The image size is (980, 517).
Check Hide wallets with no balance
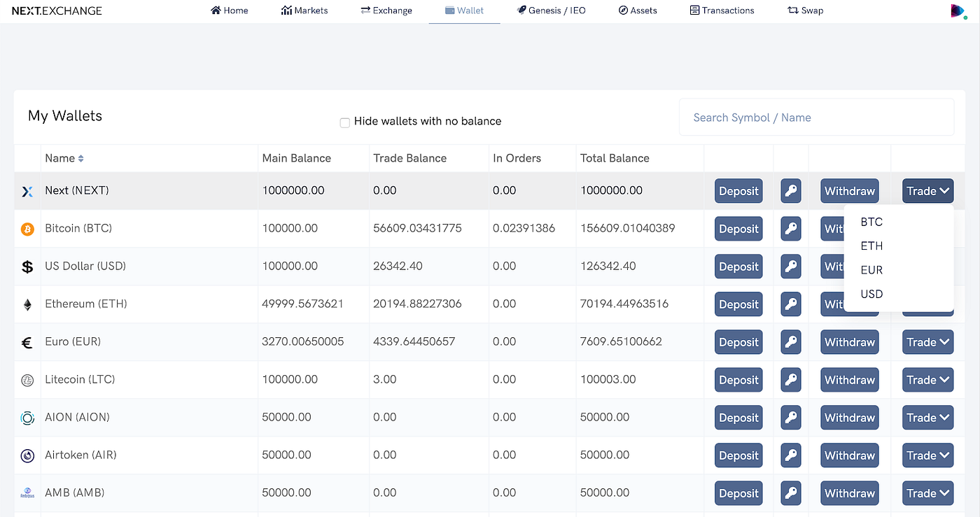tap(344, 122)
